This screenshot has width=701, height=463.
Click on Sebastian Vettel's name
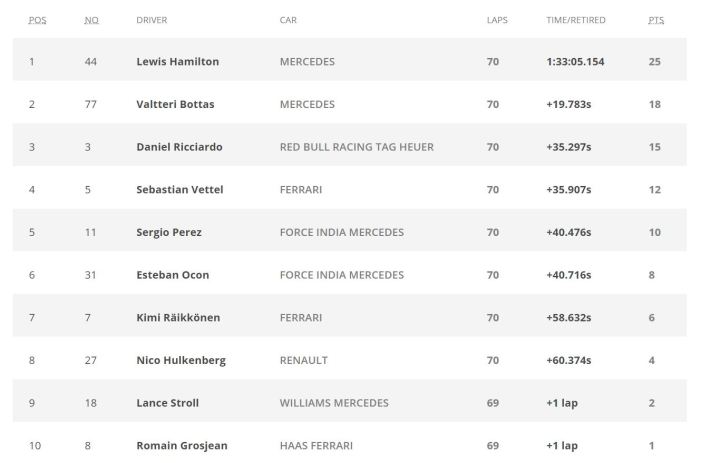pos(178,189)
